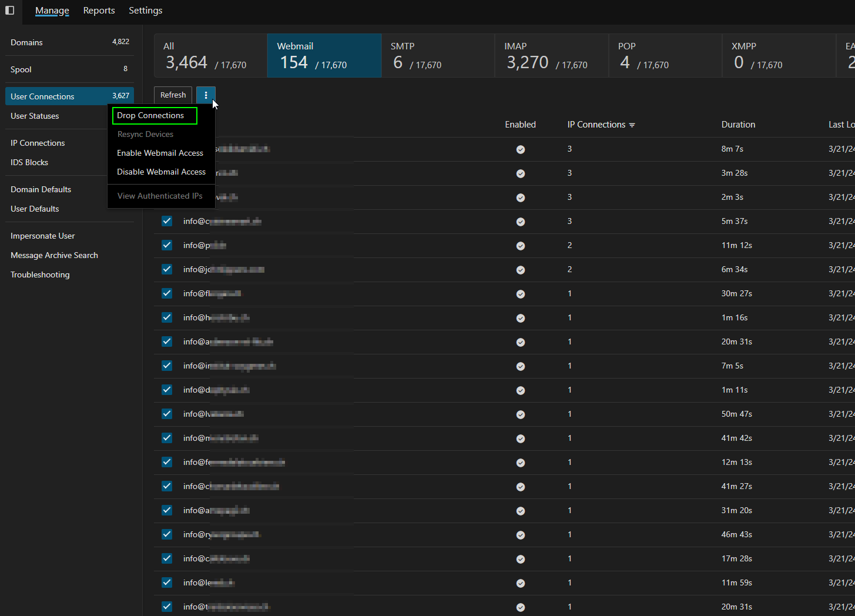Screen dimensions: 855x616
Task: Uncheck the row with duration 6m 34s
Action: (167, 269)
